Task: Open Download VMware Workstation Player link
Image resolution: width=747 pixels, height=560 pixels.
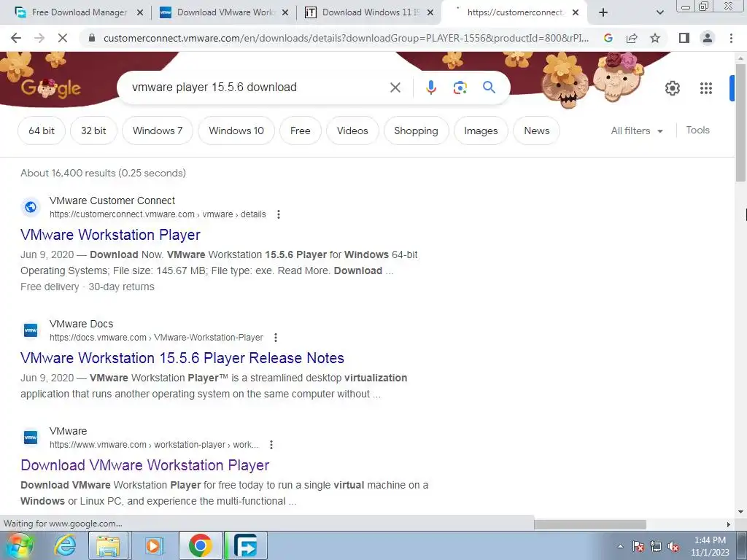Action: coord(145,465)
